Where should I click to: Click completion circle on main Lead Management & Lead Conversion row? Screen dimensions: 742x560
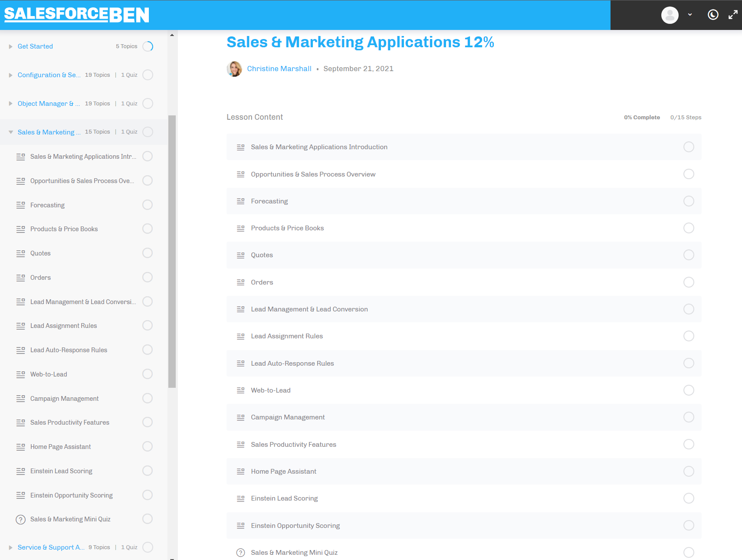689,309
